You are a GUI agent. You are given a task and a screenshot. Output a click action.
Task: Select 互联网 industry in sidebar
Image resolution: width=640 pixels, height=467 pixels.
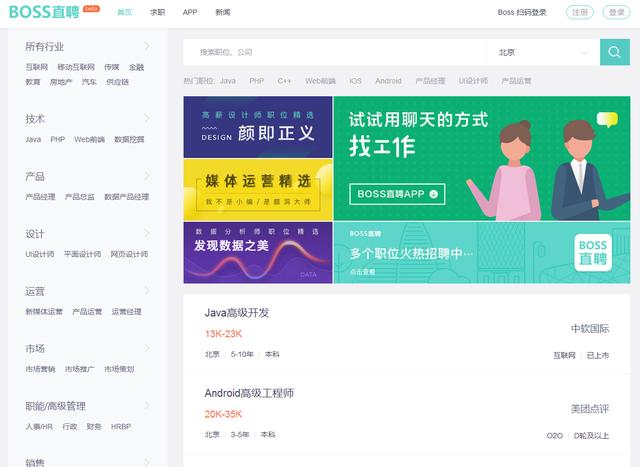click(x=37, y=67)
